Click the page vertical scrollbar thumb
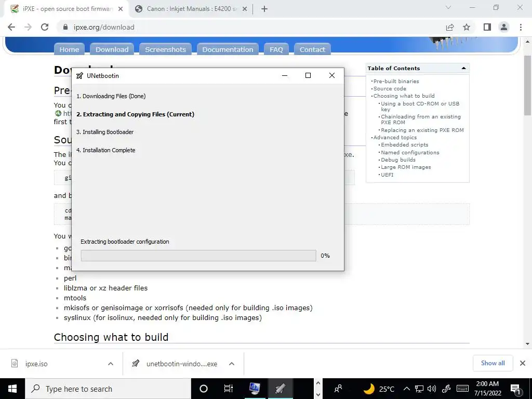The height and width of the screenshot is (399, 532). tap(527, 86)
